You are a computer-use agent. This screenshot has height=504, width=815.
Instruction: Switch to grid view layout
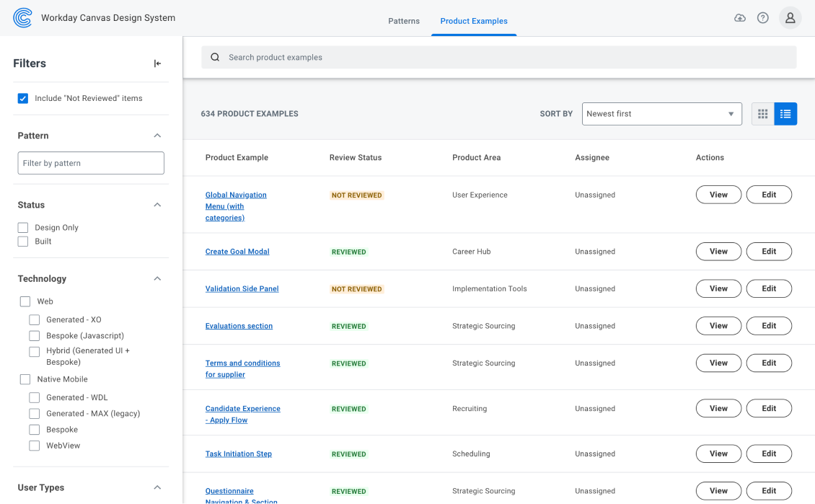[762, 114]
